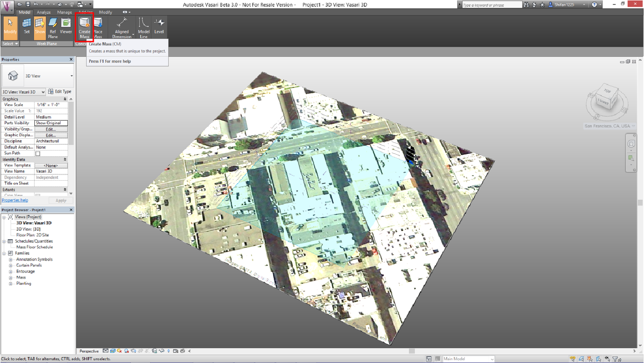The height and width of the screenshot is (363, 644).
Task: Click the Parts Visibility Show Original field
Action: point(51,123)
